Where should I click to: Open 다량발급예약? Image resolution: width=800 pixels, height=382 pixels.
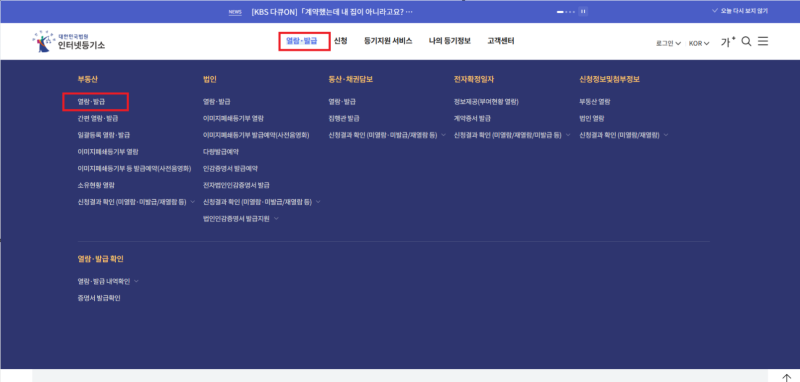pos(221,152)
